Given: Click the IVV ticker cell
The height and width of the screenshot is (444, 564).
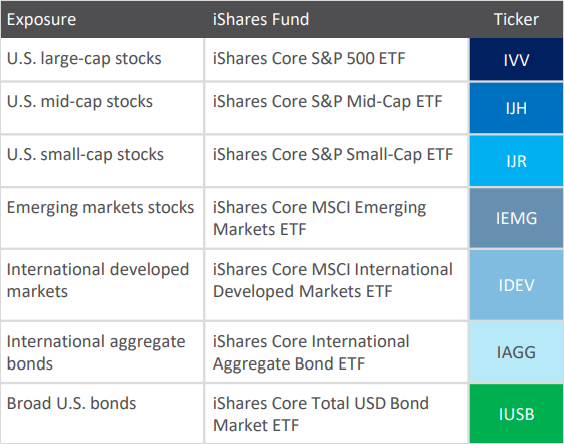Looking at the screenshot, I should [x=516, y=59].
